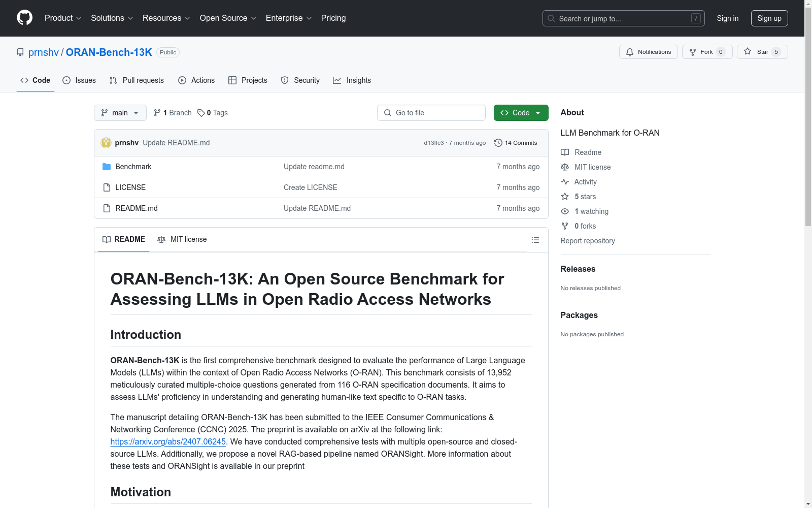Viewport: 812px width, 508px height.
Task: Open the Releases section heading
Action: 578,269
